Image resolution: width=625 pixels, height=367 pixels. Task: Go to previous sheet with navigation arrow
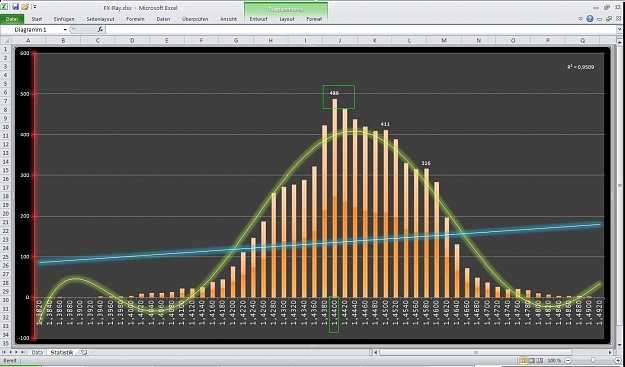pos(10,353)
